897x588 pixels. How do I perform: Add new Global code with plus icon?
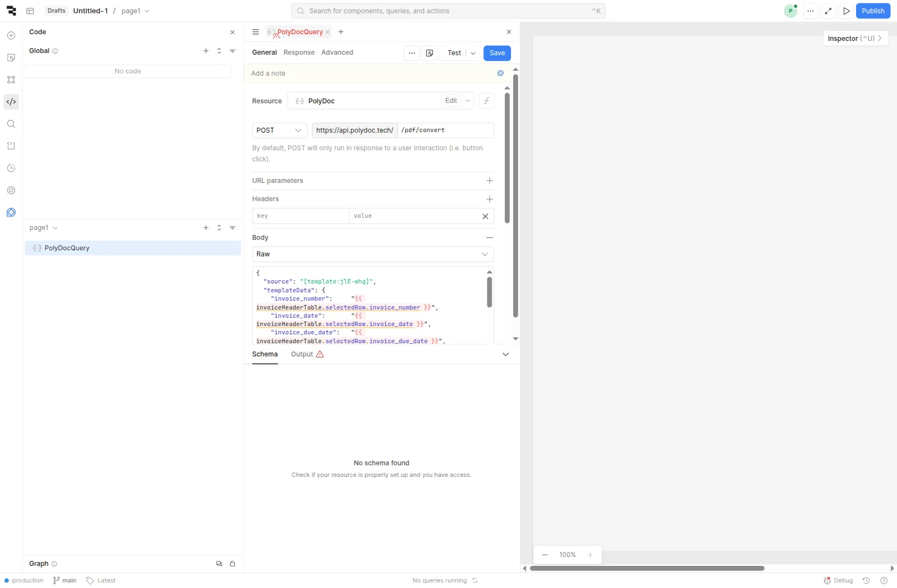pos(206,51)
